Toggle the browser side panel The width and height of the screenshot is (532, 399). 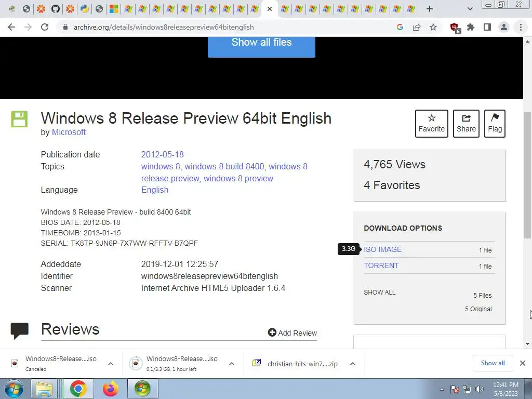pyautogui.click(x=487, y=27)
